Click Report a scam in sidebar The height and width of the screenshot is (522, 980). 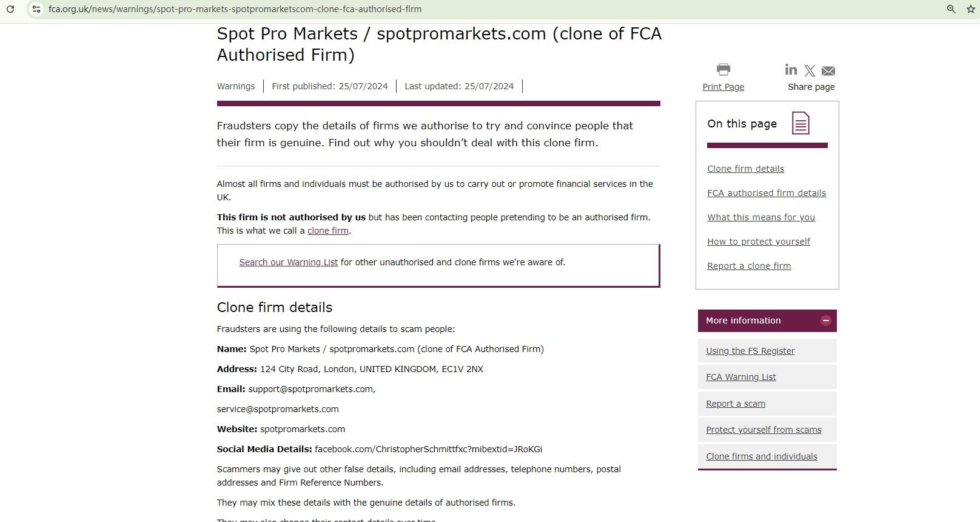736,404
